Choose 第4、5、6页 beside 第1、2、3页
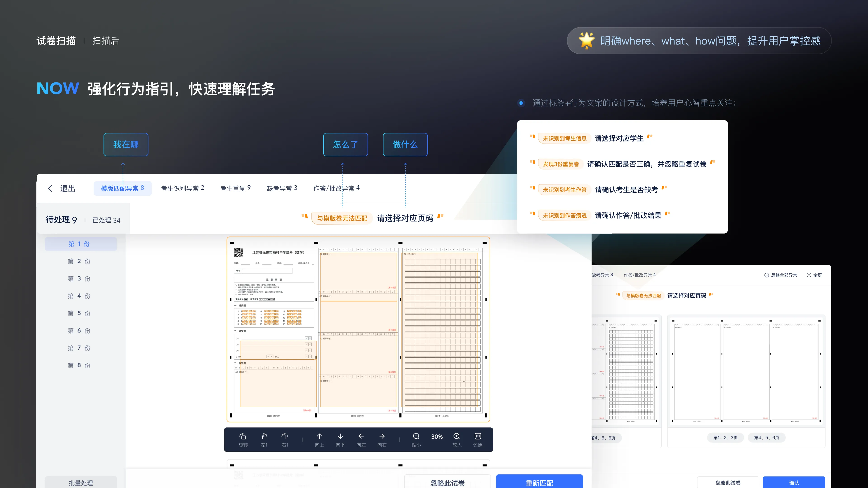Viewport: 868px width, 488px height. 767,437
